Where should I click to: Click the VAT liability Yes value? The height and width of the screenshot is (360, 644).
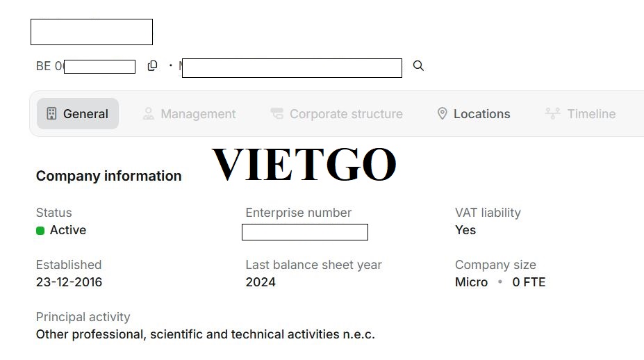click(x=465, y=230)
